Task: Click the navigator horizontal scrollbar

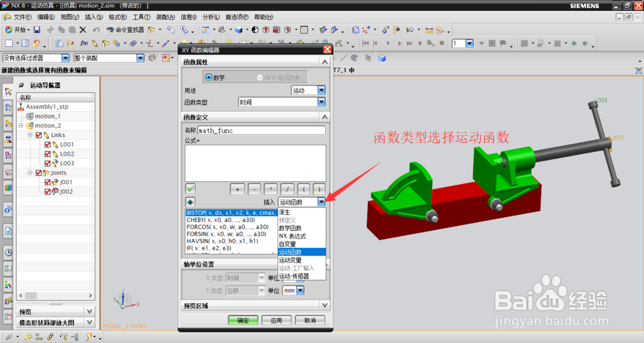Action: pyautogui.click(x=55, y=295)
